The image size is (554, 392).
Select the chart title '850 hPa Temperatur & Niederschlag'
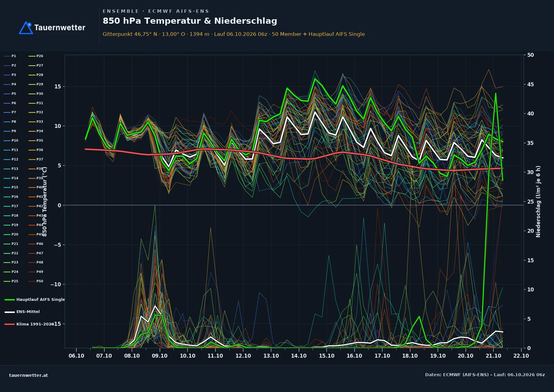(x=190, y=21)
